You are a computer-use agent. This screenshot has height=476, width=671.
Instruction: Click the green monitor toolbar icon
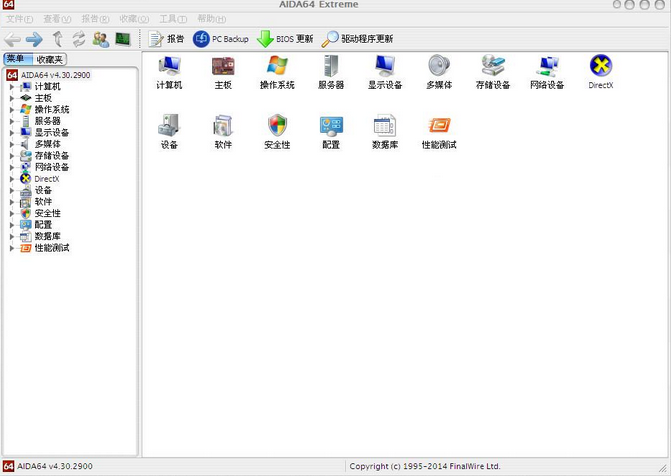tap(123, 39)
